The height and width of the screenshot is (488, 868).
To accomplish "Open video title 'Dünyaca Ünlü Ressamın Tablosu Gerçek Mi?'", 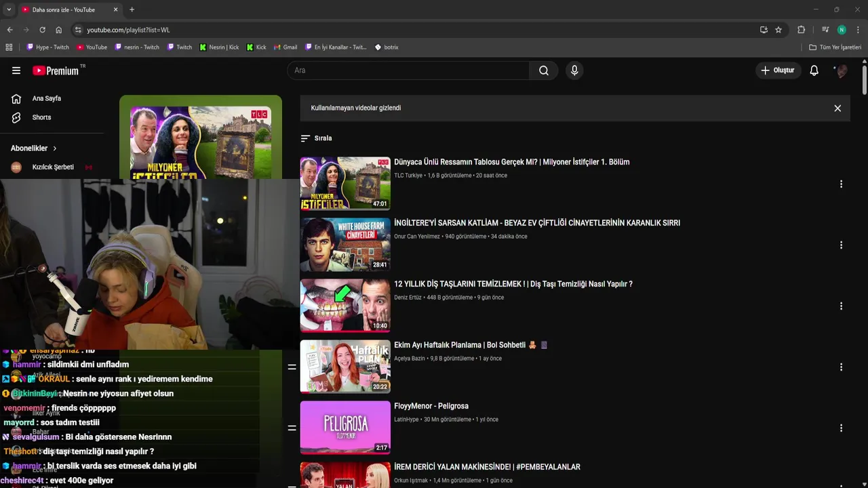I will [x=511, y=162].
